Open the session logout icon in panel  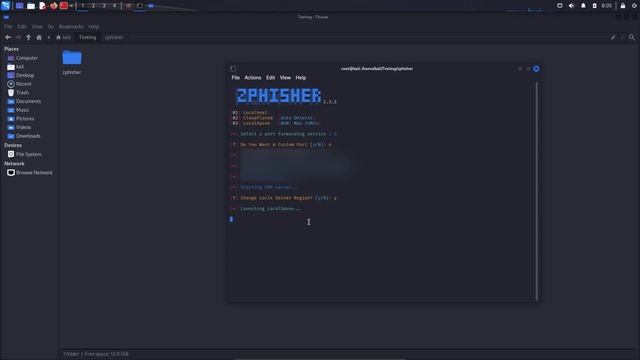tap(634, 6)
